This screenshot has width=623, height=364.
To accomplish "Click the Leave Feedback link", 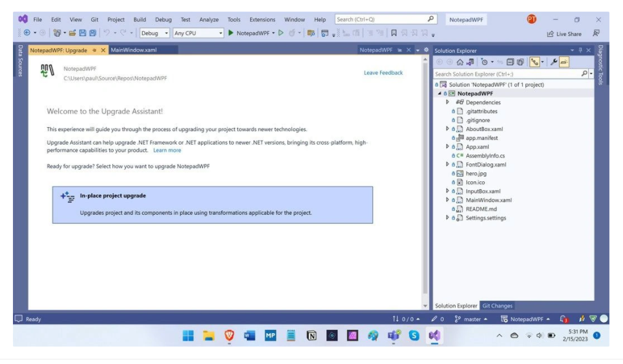I will click(383, 73).
